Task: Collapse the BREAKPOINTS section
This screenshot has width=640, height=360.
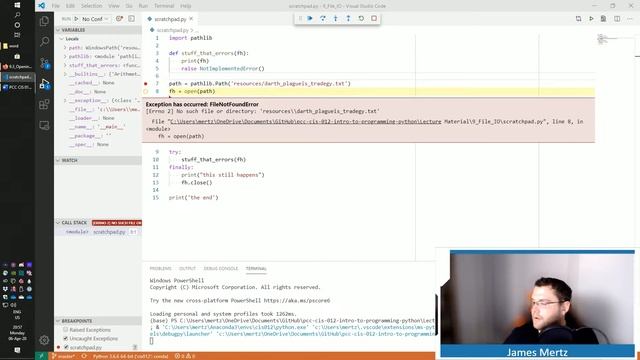Action: point(98,321)
